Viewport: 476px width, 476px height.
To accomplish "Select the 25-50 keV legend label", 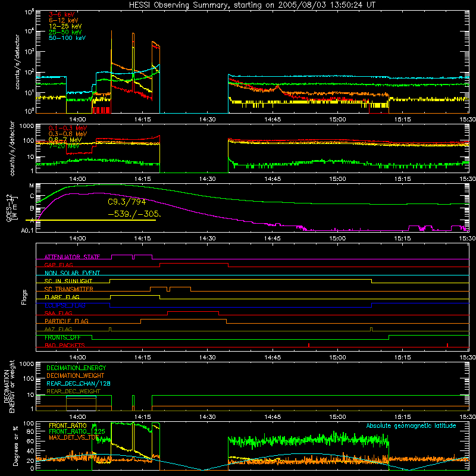I will pyautogui.click(x=65, y=32).
